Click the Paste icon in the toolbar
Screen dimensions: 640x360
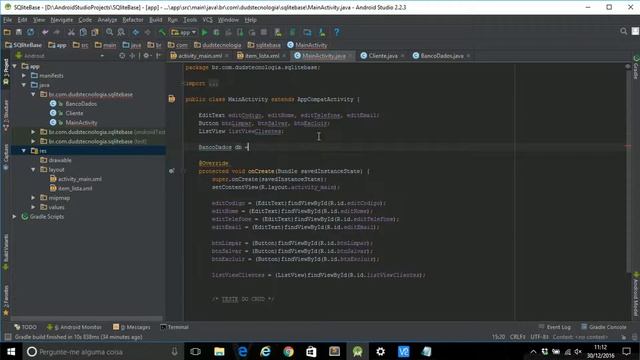95,32
